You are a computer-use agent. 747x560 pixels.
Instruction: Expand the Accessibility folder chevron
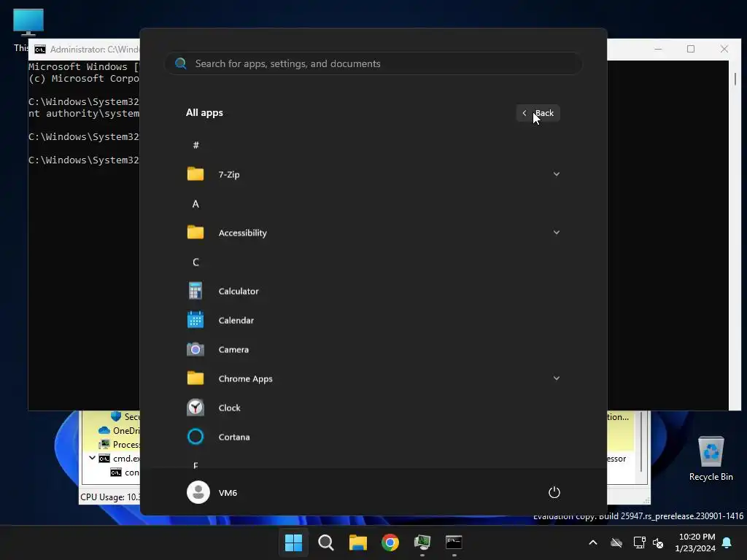pos(556,233)
